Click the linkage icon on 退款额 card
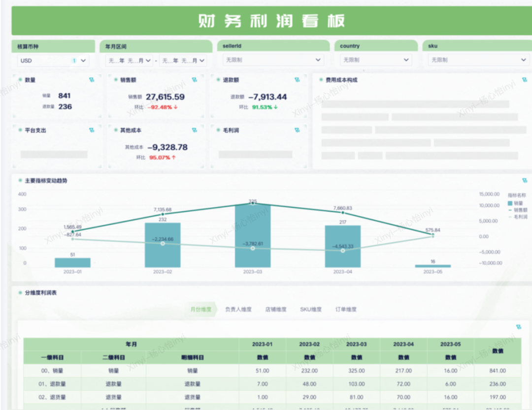 (x=297, y=80)
